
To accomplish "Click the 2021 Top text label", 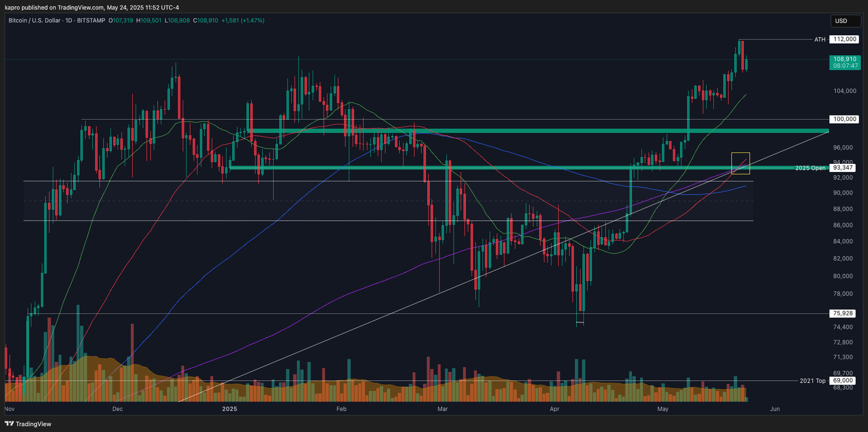I will click(812, 381).
